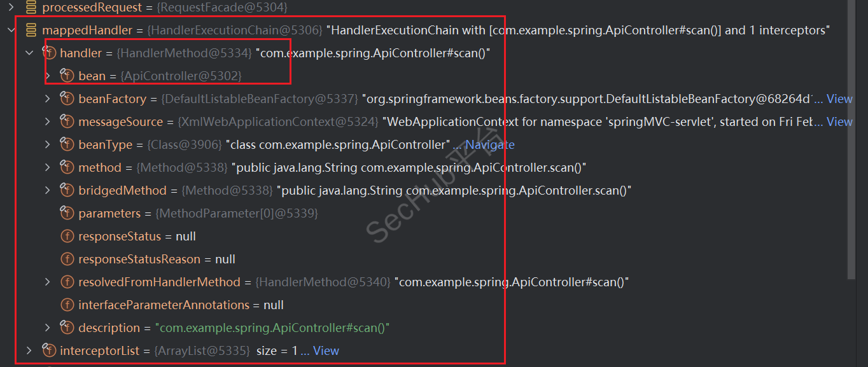Click the messageSource field icon

pos(67,122)
